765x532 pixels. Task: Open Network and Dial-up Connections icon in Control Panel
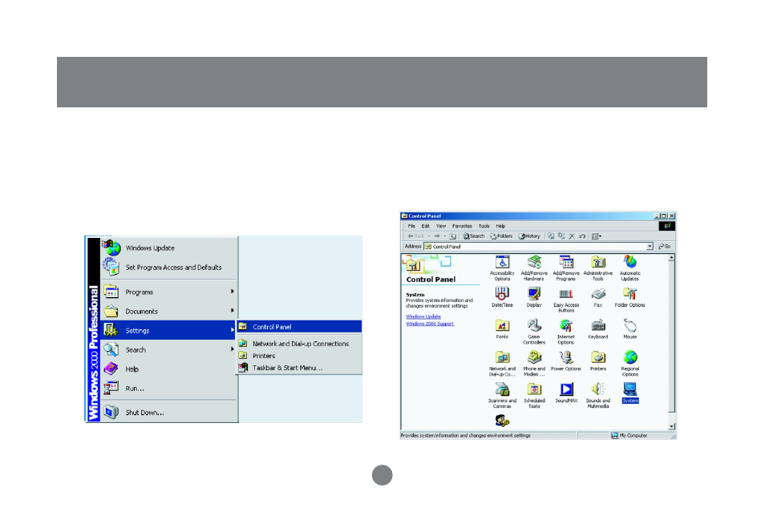coord(502,364)
